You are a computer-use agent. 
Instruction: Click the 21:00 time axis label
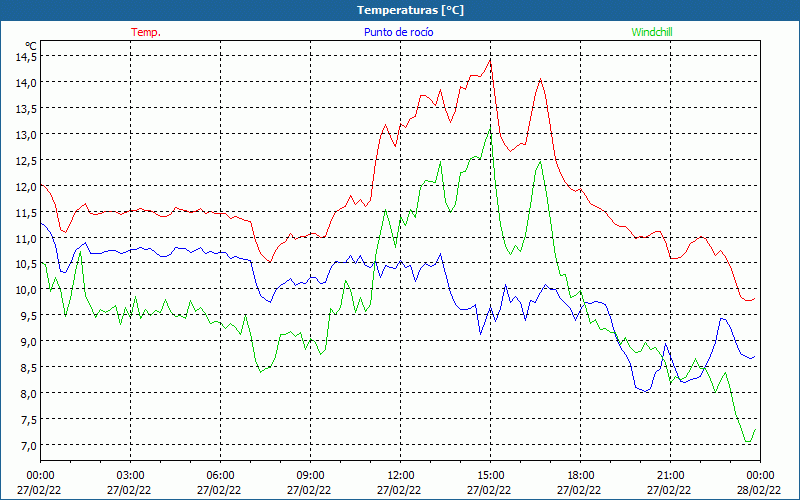tap(670, 475)
